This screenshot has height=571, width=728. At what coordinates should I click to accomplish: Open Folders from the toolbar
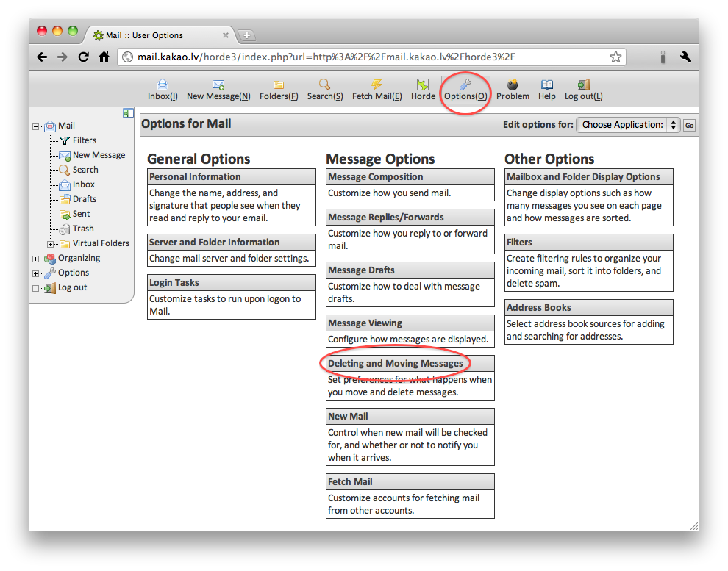point(279,85)
